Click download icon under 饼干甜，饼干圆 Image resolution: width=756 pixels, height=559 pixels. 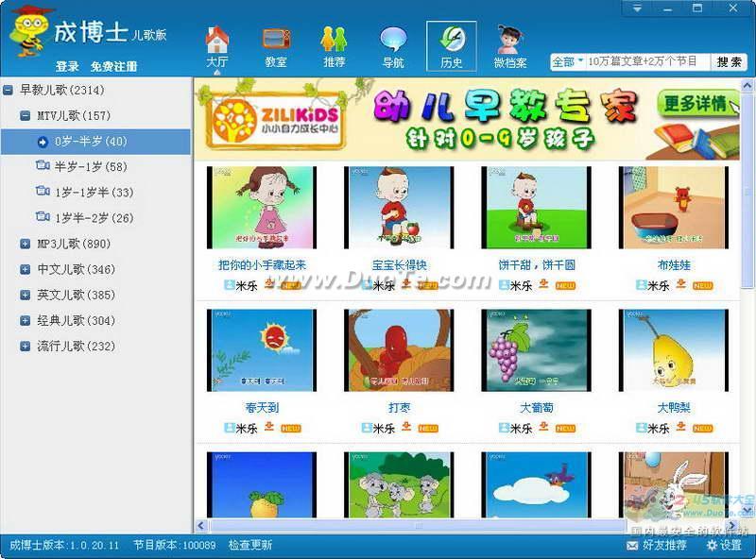(544, 283)
